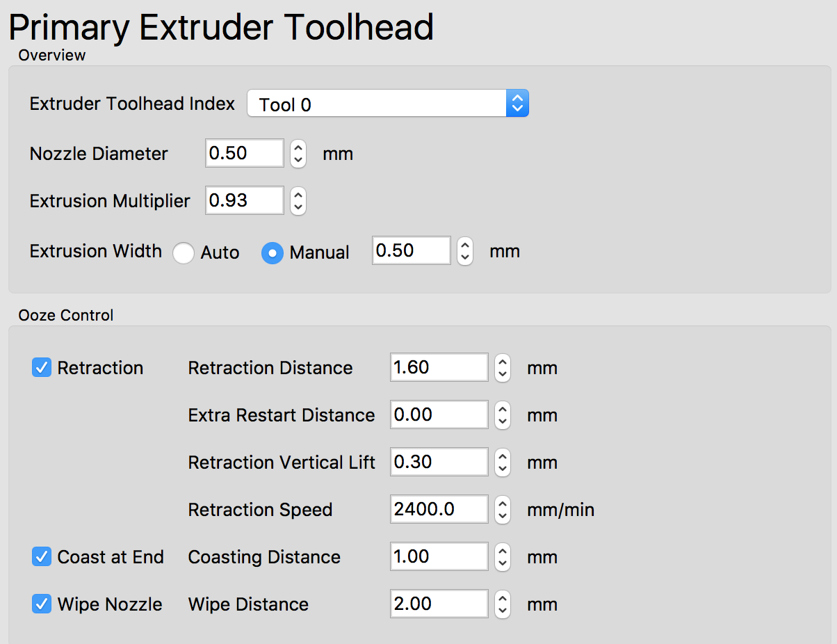Increase Coasting Distance with stepper up arrow
This screenshot has width=837, height=644.
pos(503,550)
